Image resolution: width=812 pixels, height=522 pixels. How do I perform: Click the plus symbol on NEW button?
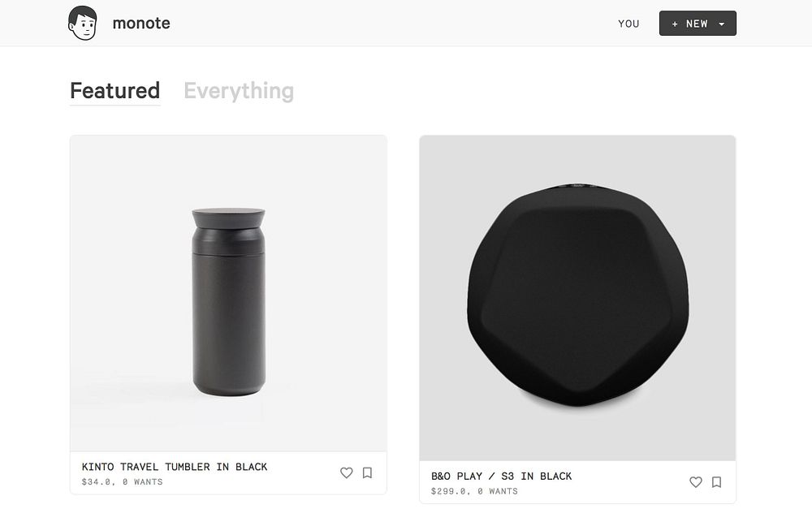[x=675, y=24]
